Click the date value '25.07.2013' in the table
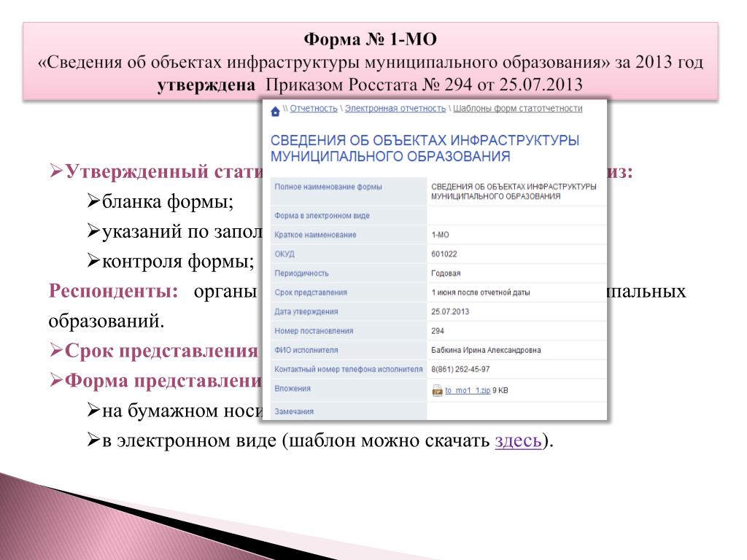Screen dimensions: 747x560 [x=449, y=311]
